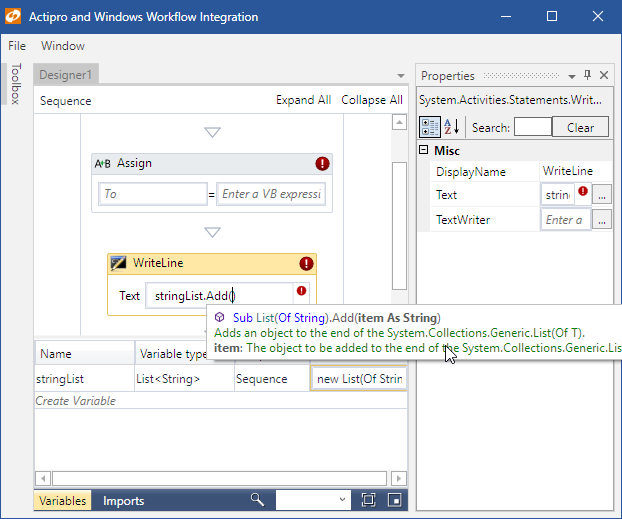Image resolution: width=622 pixels, height=519 pixels.
Task: Click the Properties Search box
Action: (533, 127)
